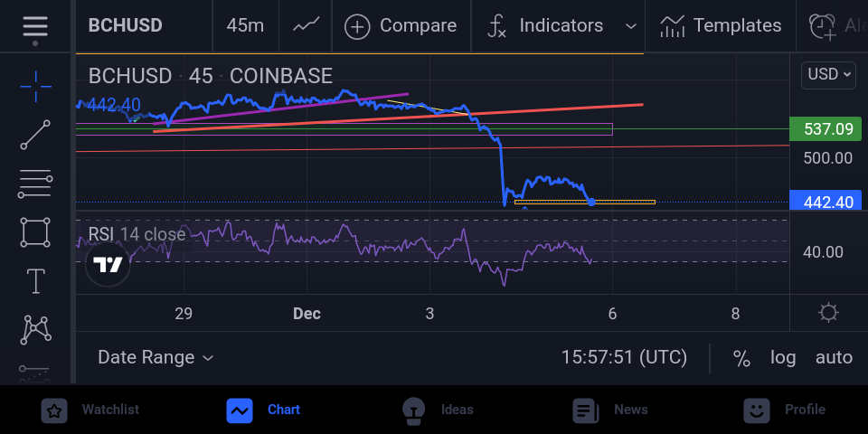Open chart settings gear icon
The image size is (868, 434).
click(x=828, y=313)
